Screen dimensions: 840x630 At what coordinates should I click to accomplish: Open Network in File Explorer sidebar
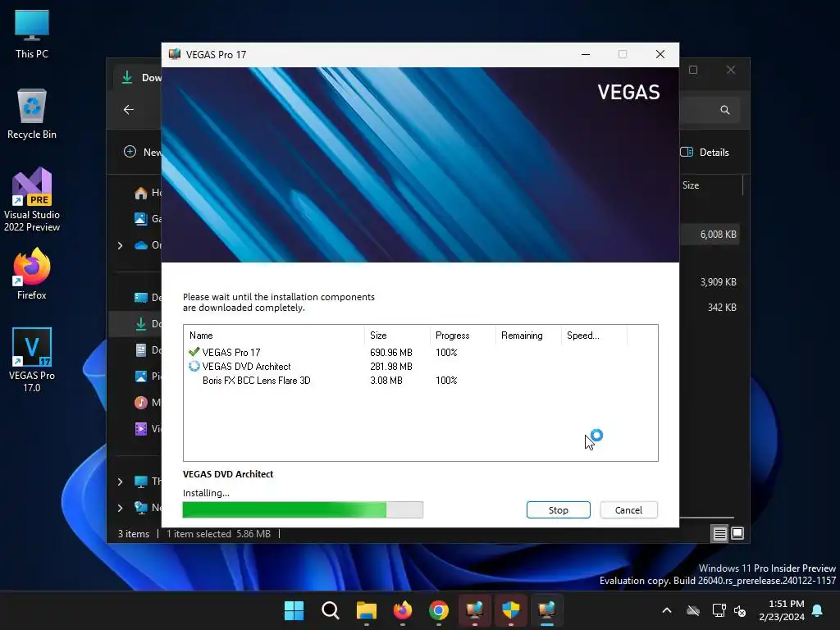click(148, 507)
